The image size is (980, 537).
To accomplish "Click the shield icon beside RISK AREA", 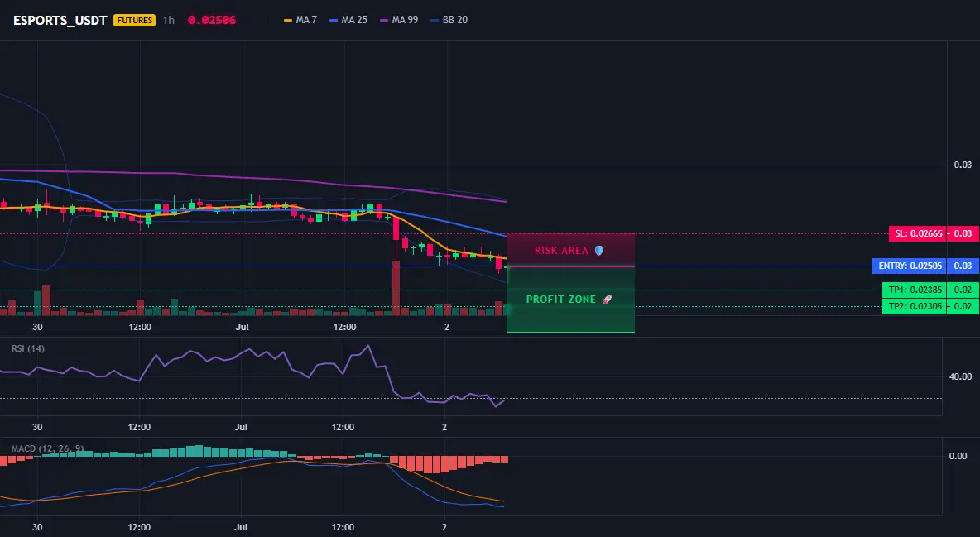I will point(598,251).
